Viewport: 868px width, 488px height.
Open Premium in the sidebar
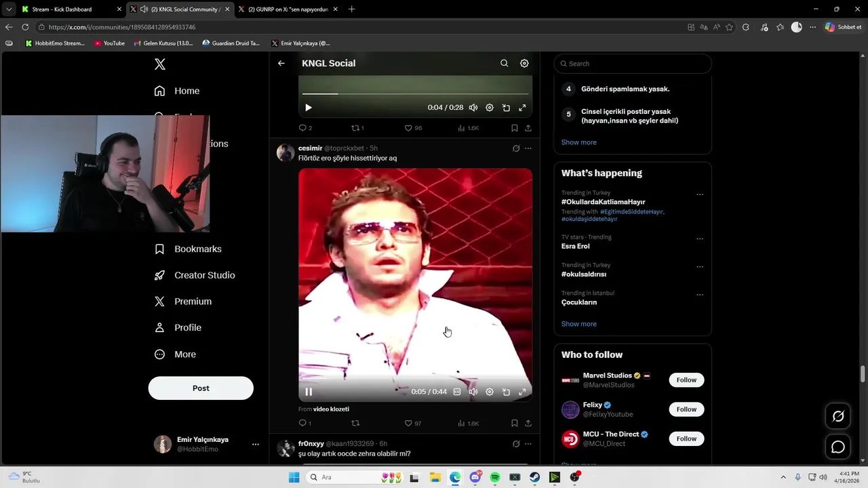point(183,302)
